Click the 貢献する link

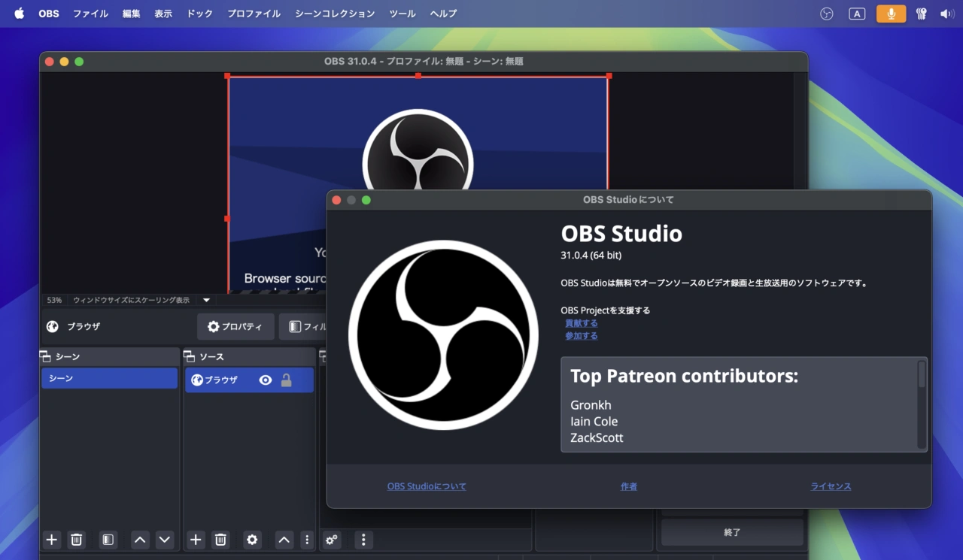582,323
